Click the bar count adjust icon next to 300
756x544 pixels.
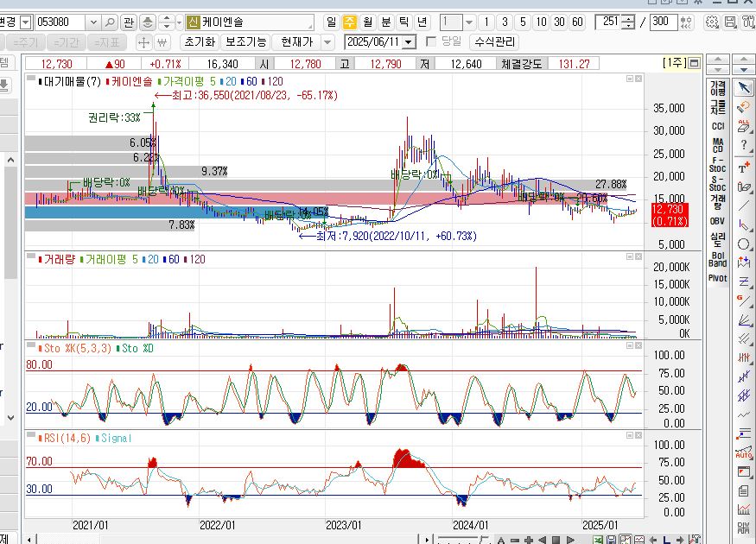686,22
